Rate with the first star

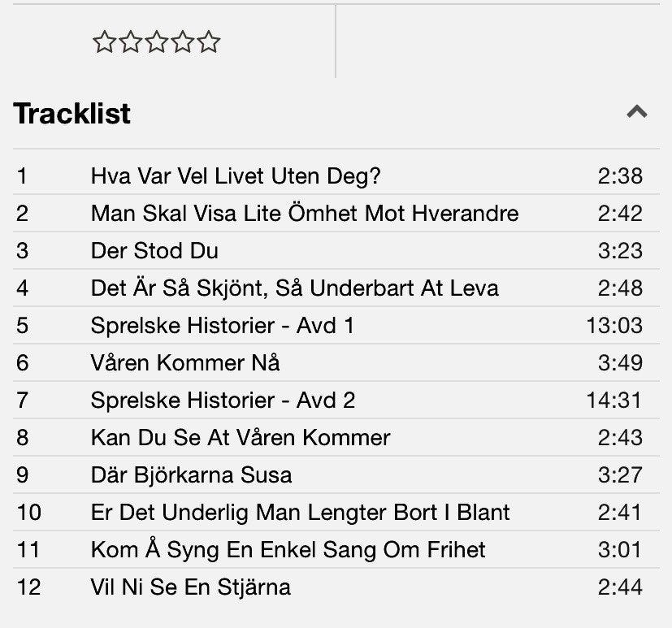coord(104,42)
